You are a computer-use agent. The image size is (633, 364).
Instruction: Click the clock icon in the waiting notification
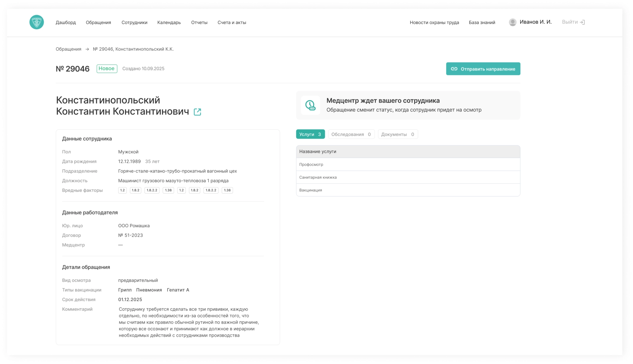310,105
